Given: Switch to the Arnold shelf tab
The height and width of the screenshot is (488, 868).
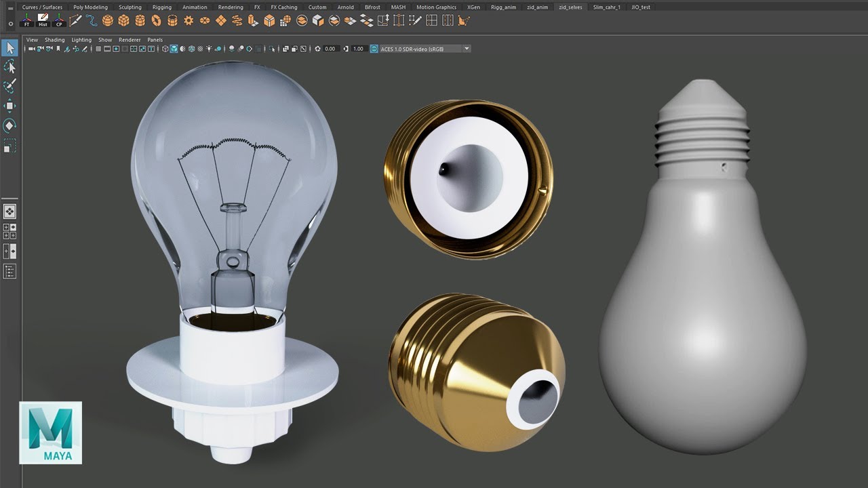Looking at the screenshot, I should tap(345, 7).
